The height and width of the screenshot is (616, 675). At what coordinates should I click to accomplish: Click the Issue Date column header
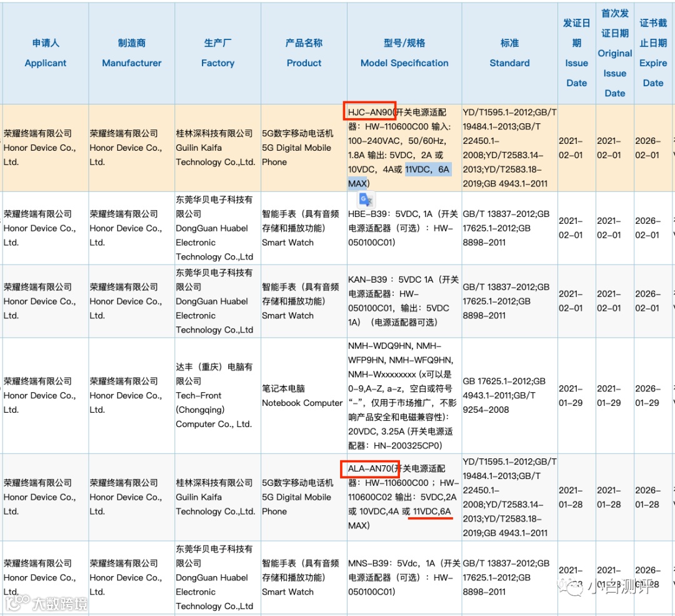[576, 53]
